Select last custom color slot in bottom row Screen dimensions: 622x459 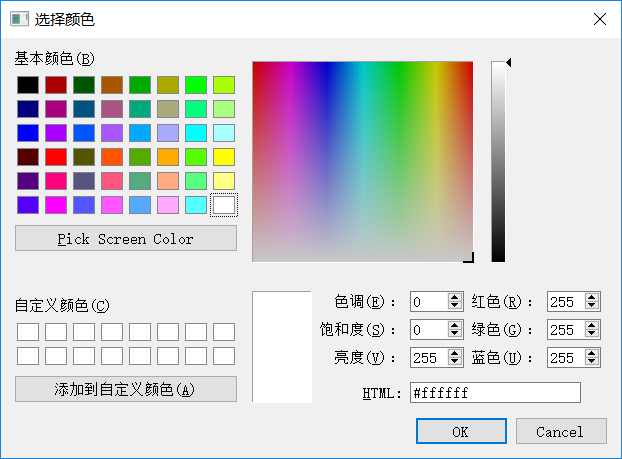click(x=224, y=356)
